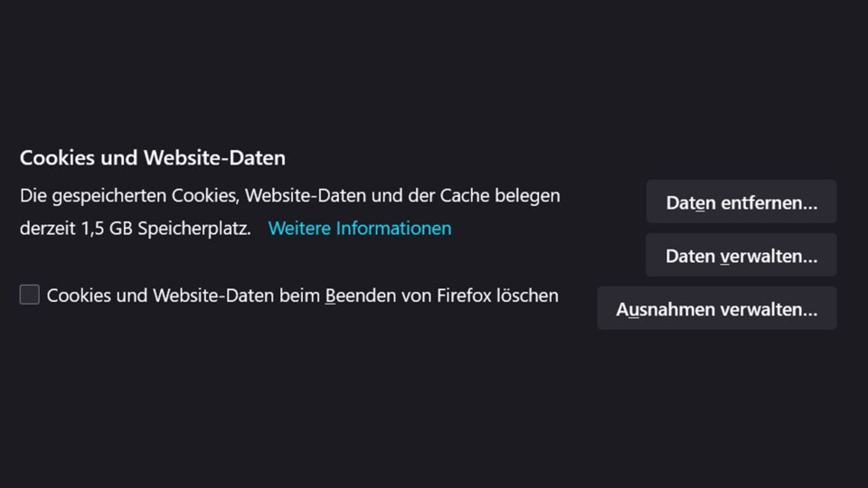Click the 'Daten entfernen...' button

[741, 202]
